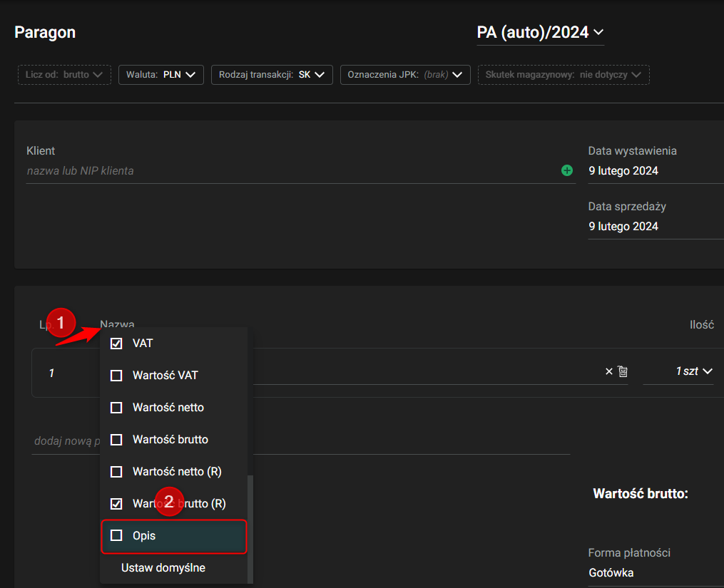Screen dimensions: 724x588
Task: Enable the Wartość VAT column checkbox
Action: (x=116, y=376)
